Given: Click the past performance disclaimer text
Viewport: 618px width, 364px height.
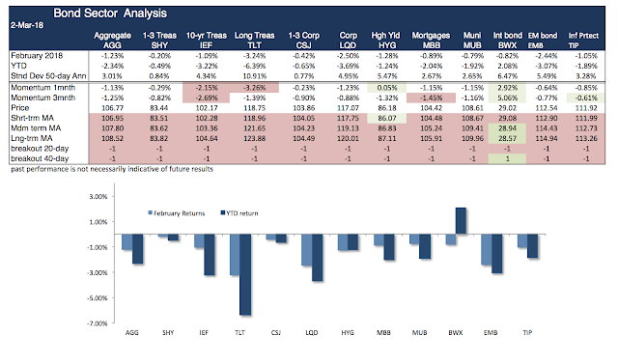Looking at the screenshot, I should pyautogui.click(x=112, y=169).
